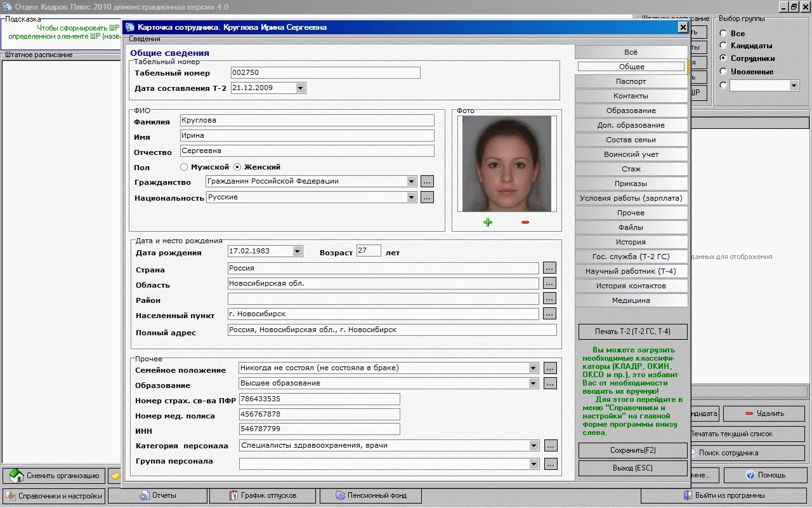
Task: Click the icon on the Отчеты button
Action: [x=144, y=495]
